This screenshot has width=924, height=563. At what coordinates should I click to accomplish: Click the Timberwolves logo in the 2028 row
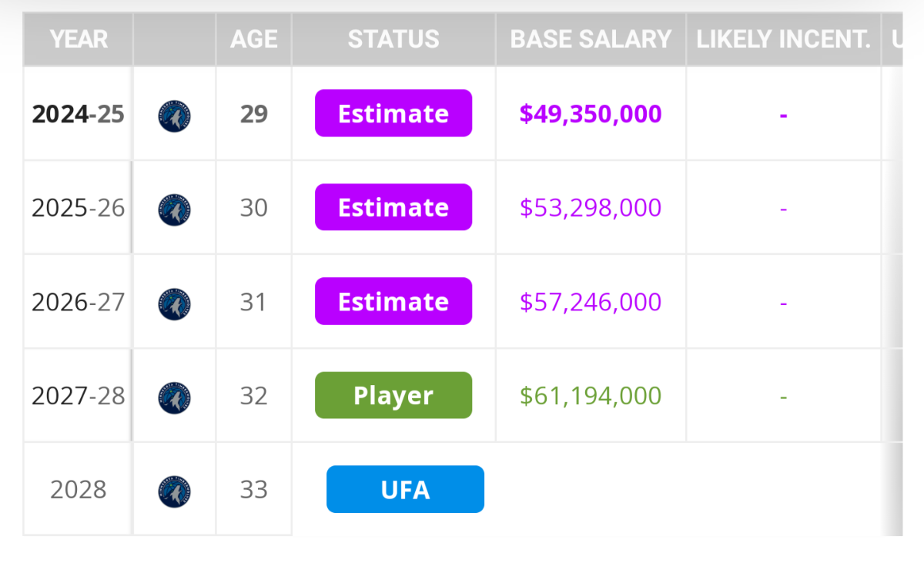pos(175,491)
